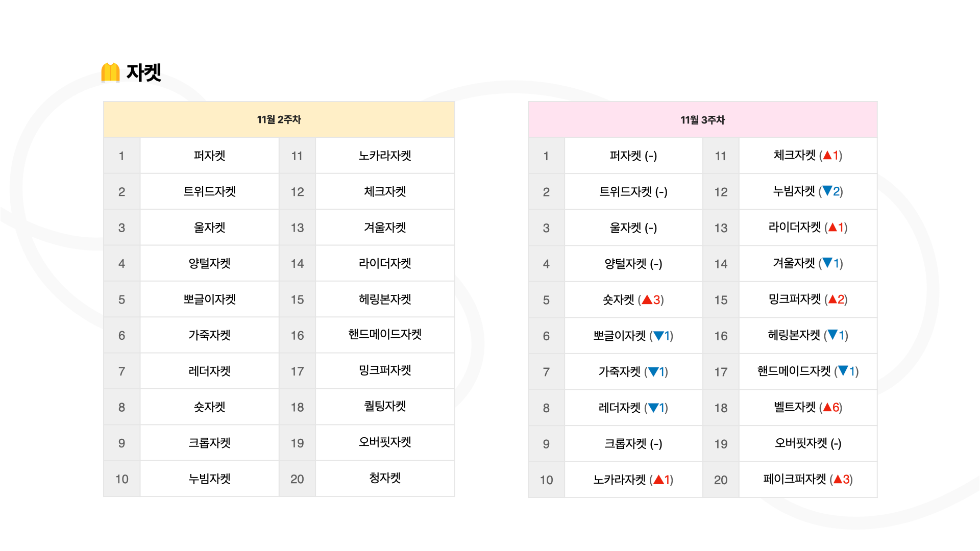The width and height of the screenshot is (980, 551).
Task: Click 청자켓 at rank 20
Action: click(x=385, y=478)
